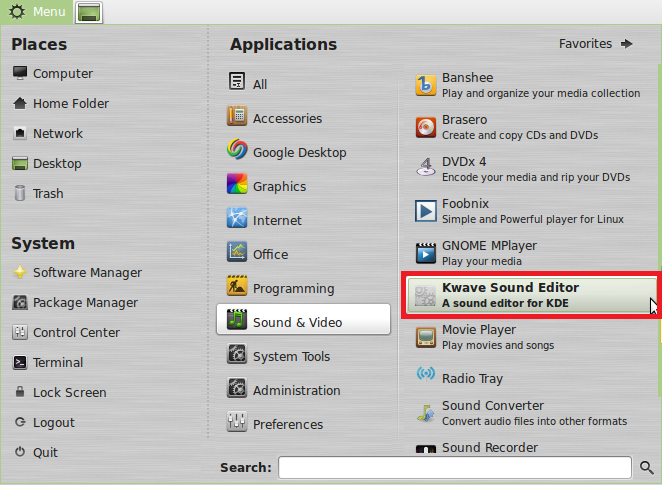
Task: Open the System Tools category
Action: point(303,356)
